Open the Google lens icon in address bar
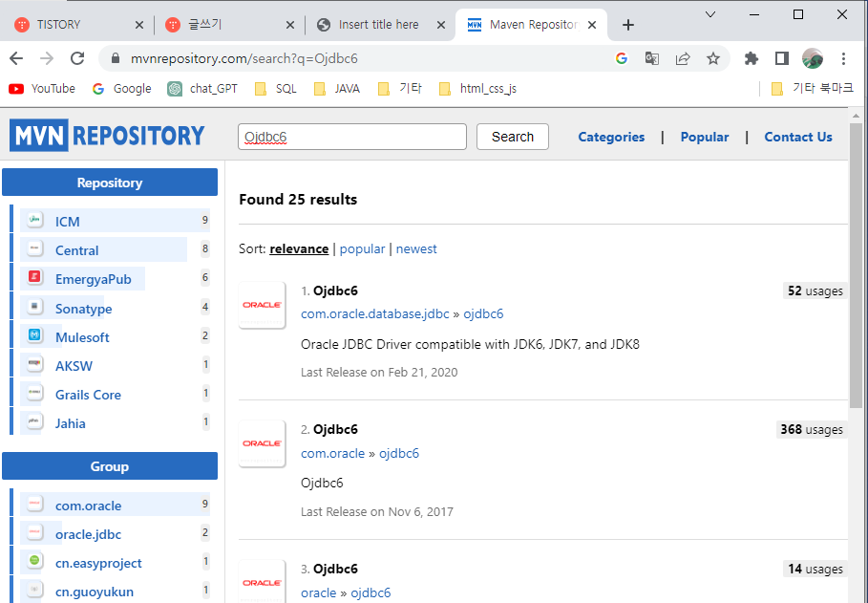868x603 pixels. tap(621, 58)
